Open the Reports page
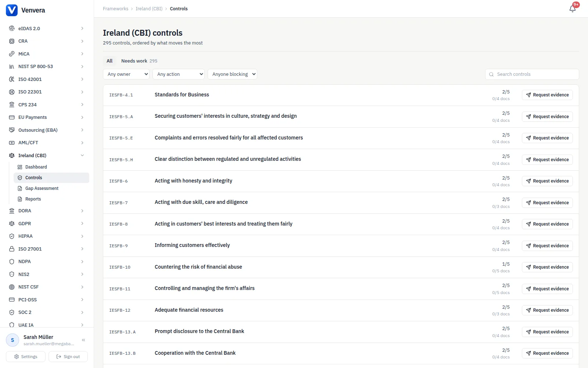The height and width of the screenshot is (368, 588). [x=51, y=199]
